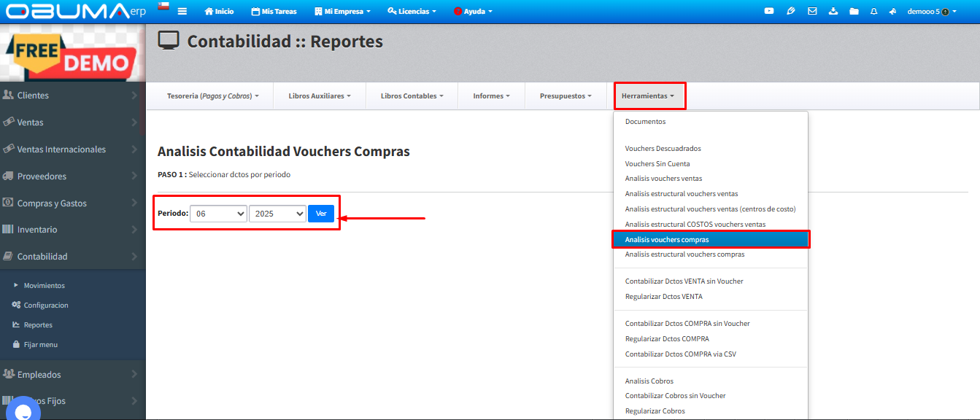The width and height of the screenshot is (980, 420).
Task: Click Fijar menu in the sidebar
Action: pos(40,345)
